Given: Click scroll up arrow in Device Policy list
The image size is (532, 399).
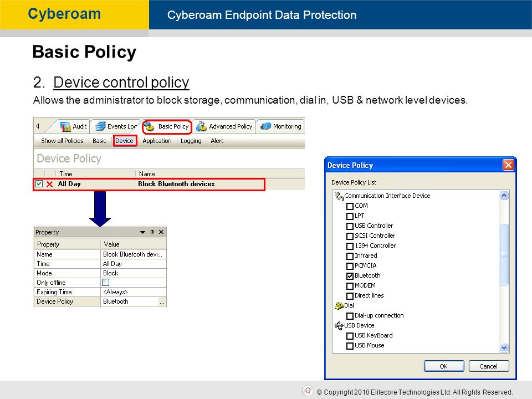Looking at the screenshot, I should [x=504, y=195].
